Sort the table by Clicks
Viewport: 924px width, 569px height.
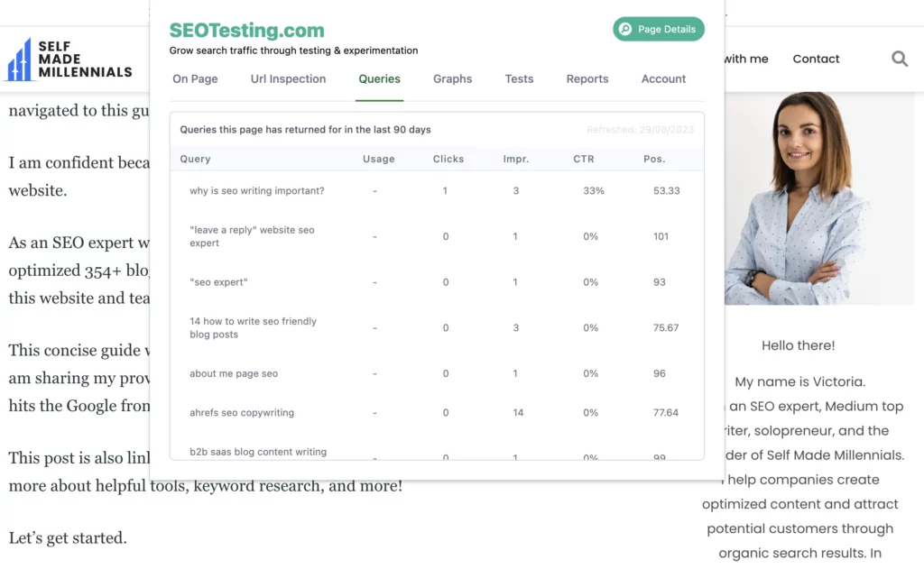click(448, 159)
